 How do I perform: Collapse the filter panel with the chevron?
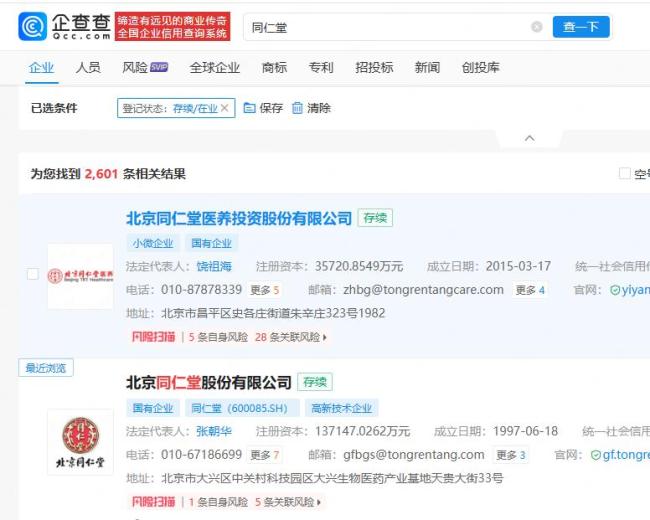(530, 138)
